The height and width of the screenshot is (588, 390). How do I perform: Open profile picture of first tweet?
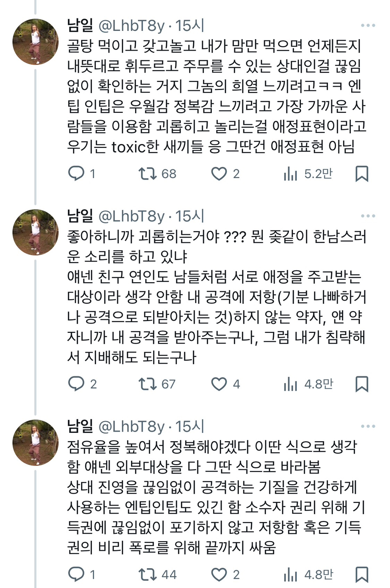(35, 42)
